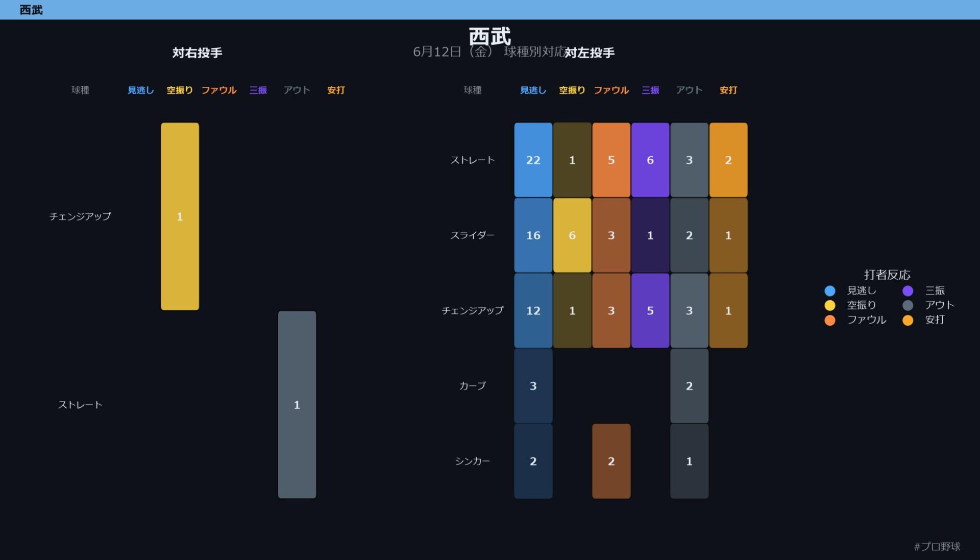
Task: Click シンカー アウト cell showing 1
Action: (x=690, y=461)
